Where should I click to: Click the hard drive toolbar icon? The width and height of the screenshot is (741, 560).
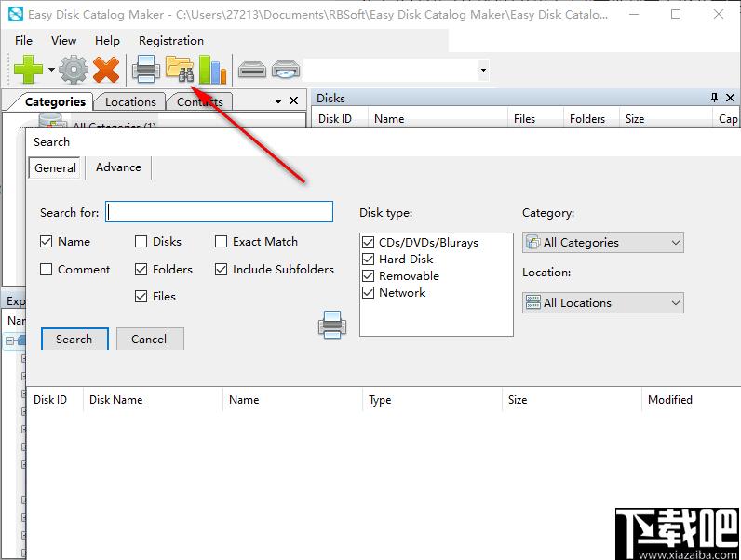point(252,70)
